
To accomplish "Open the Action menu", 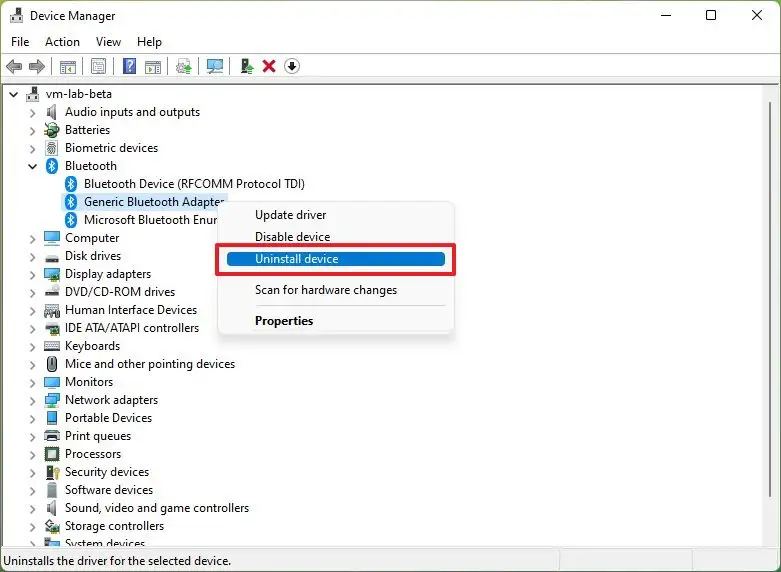I will click(x=62, y=42).
